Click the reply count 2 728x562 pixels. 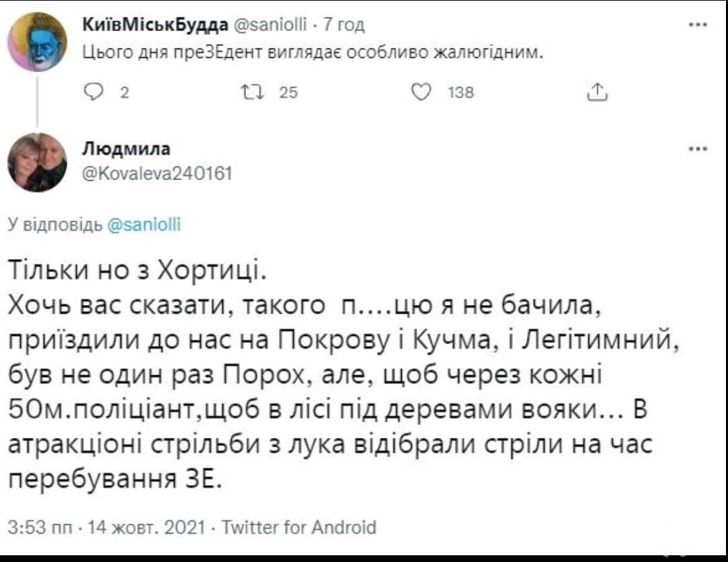click(x=123, y=94)
